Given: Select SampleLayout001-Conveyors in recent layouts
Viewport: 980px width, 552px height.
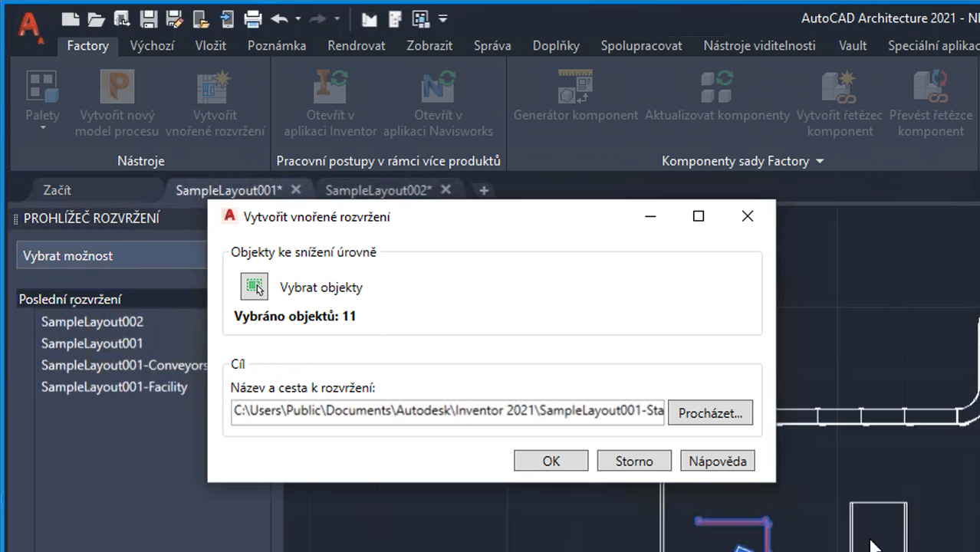Looking at the screenshot, I should 124,365.
